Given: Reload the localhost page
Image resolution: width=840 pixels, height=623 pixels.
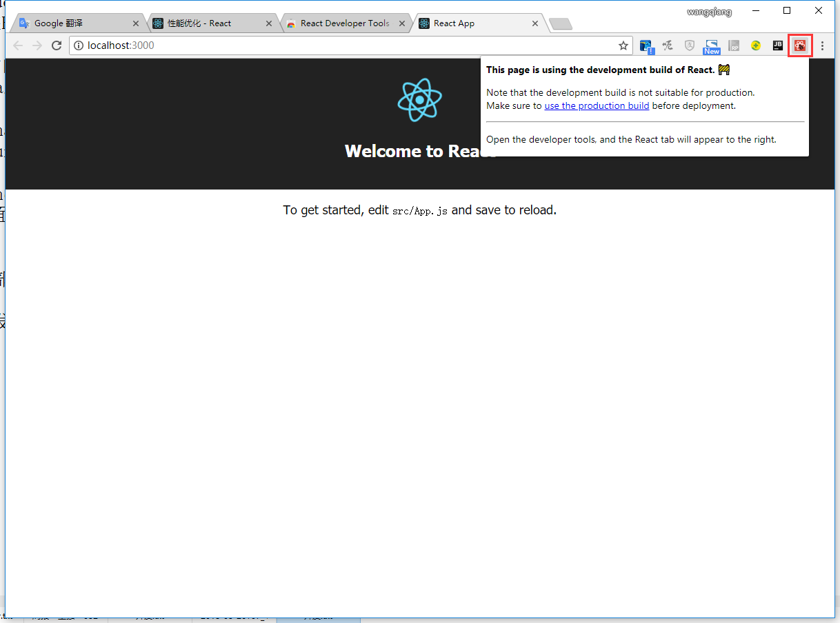Looking at the screenshot, I should tap(57, 45).
